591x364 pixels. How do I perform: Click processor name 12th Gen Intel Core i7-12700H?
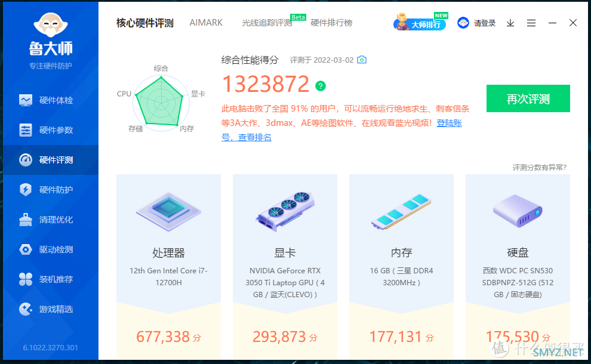168,276
